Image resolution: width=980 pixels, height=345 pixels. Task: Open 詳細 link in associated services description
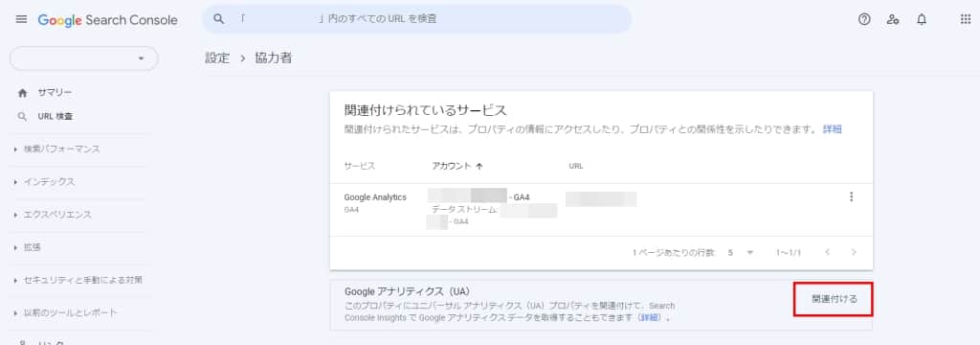coord(832,129)
